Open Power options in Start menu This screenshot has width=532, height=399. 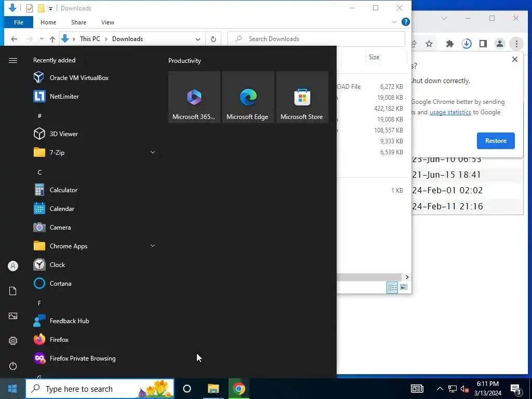pyautogui.click(x=13, y=366)
